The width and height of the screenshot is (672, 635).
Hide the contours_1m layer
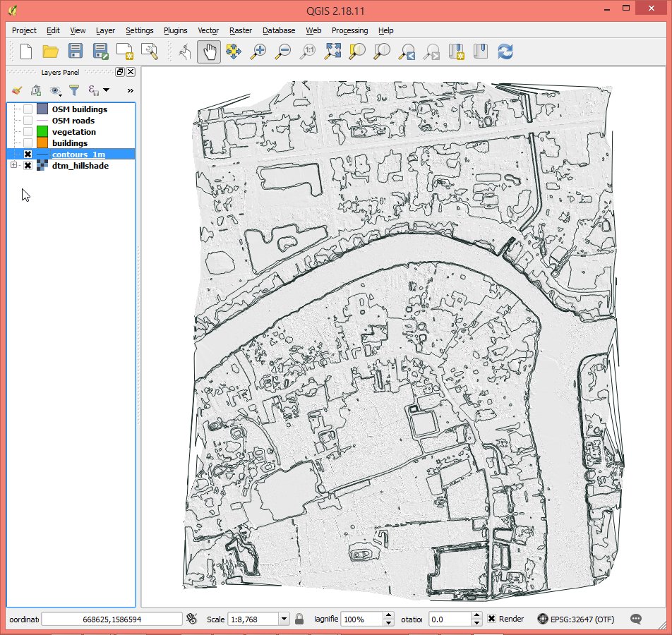28,155
